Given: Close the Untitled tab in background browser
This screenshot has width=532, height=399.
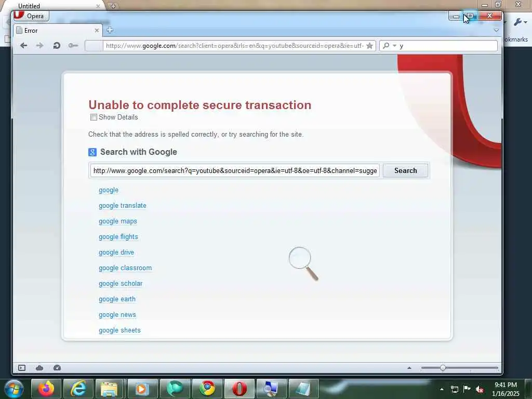Looking at the screenshot, I should [98, 6].
